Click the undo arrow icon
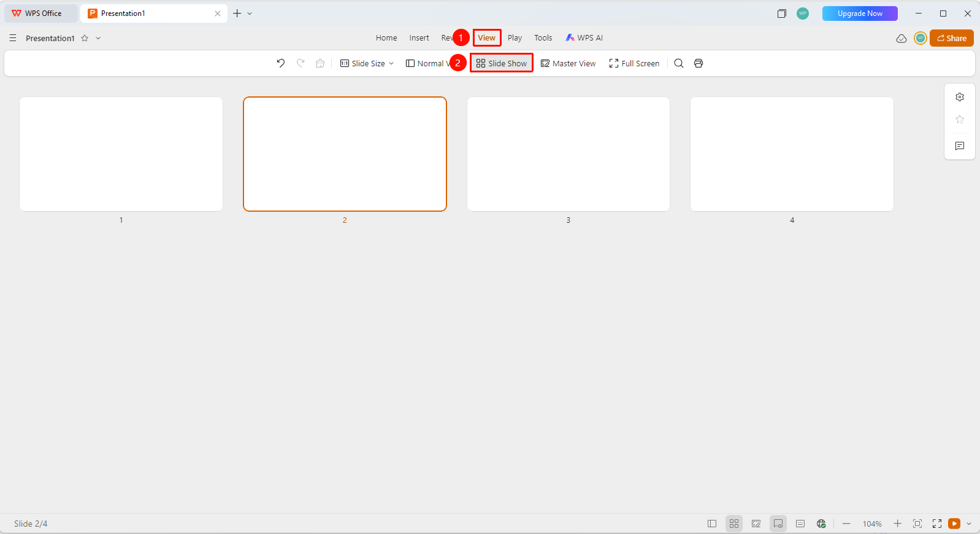This screenshot has height=534, width=980. click(x=281, y=63)
